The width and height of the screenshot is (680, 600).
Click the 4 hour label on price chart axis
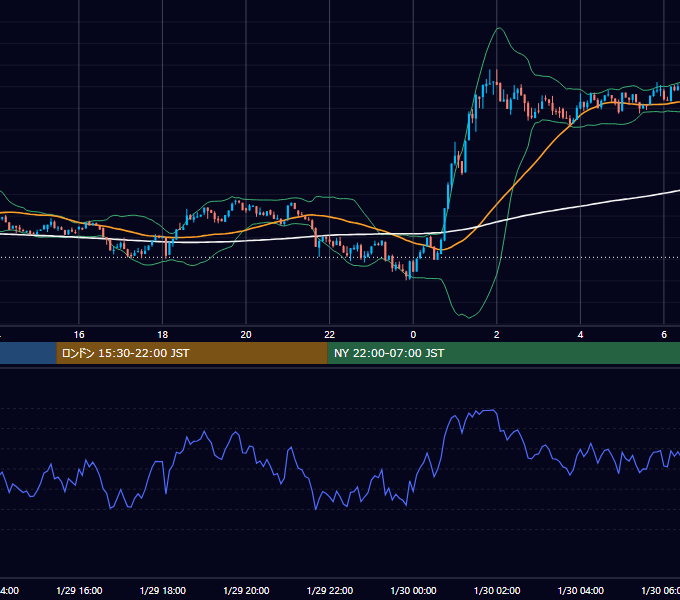click(580, 335)
